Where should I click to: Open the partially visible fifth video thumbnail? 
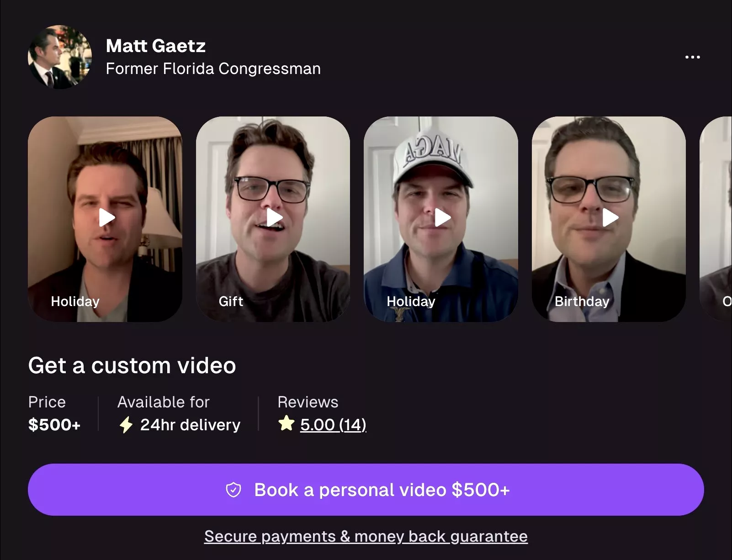716,219
